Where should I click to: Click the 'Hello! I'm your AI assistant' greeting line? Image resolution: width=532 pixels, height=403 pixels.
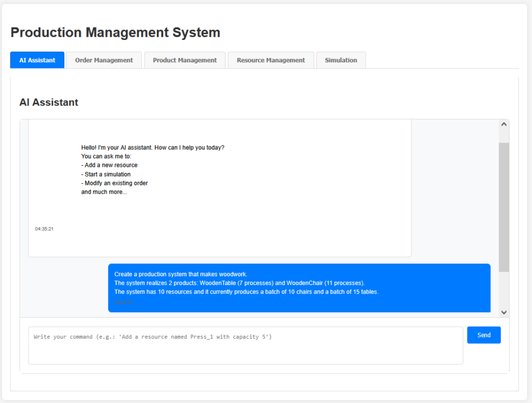point(153,147)
